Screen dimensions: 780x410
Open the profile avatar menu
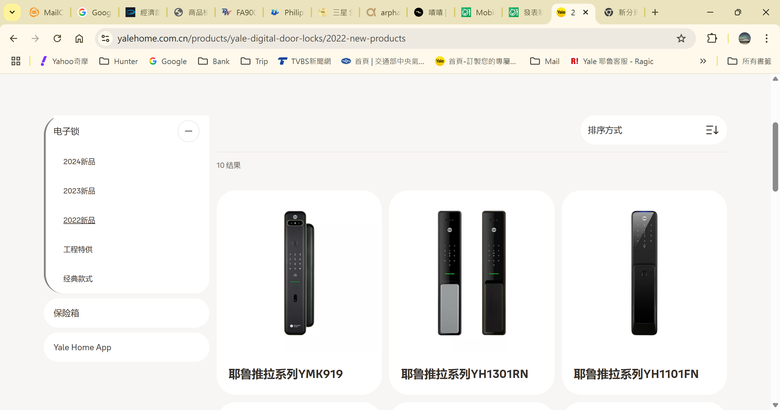[x=745, y=38]
